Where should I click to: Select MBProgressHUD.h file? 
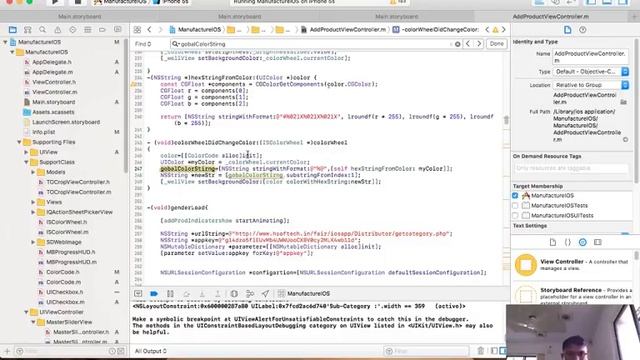70,252
